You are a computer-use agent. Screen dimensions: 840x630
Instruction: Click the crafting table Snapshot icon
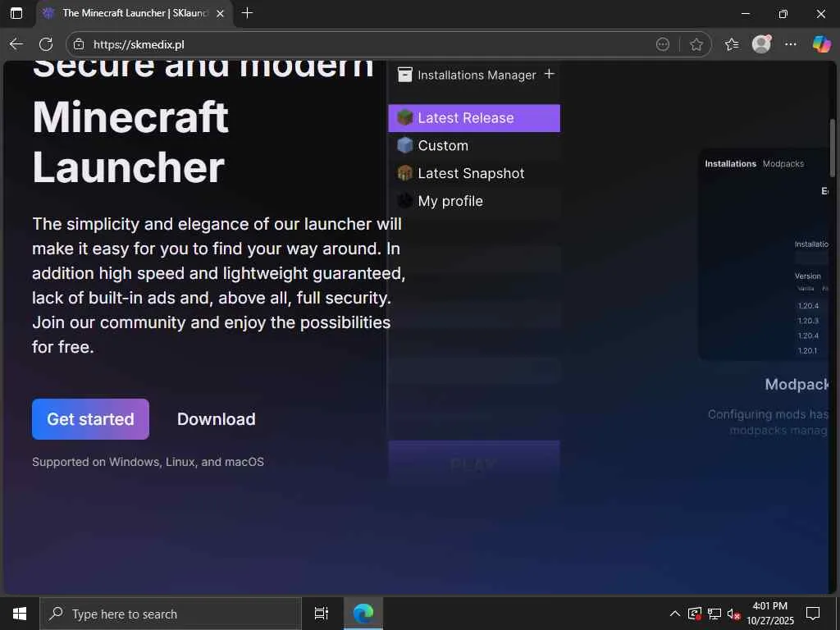[405, 173]
